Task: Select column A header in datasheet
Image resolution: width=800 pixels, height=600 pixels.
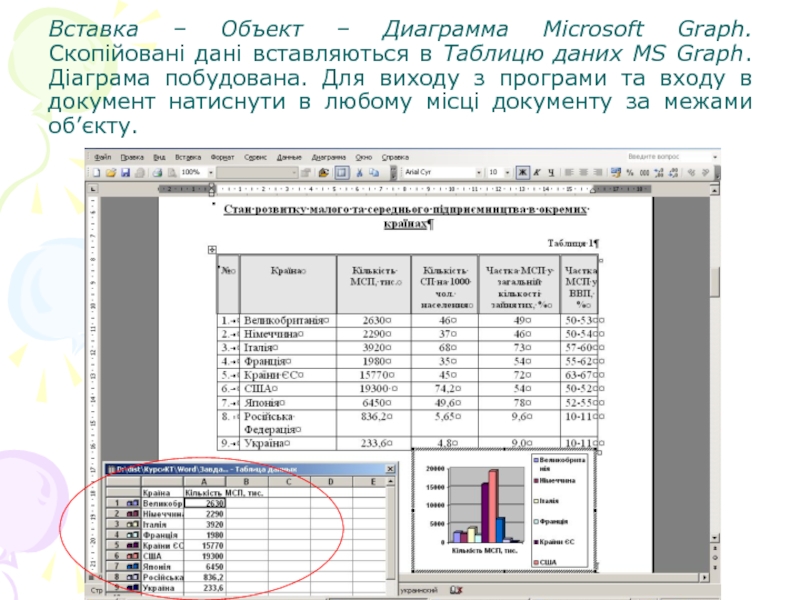Action: click(x=204, y=482)
